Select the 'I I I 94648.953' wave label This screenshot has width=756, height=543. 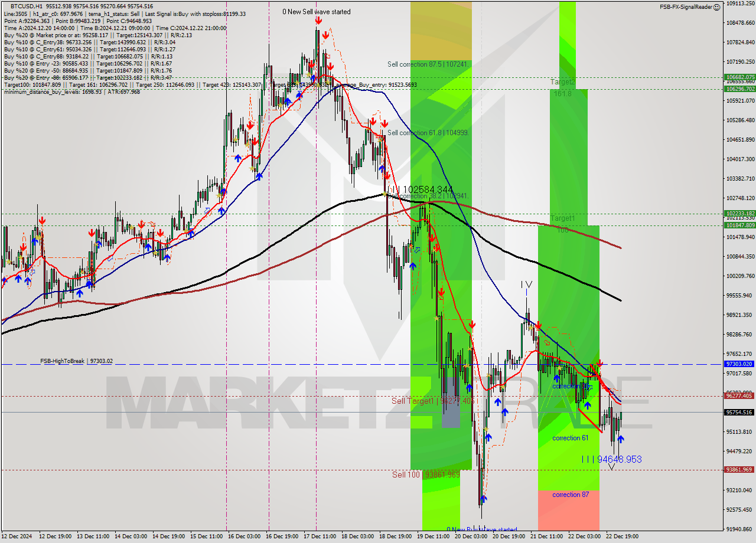pyautogui.click(x=611, y=459)
